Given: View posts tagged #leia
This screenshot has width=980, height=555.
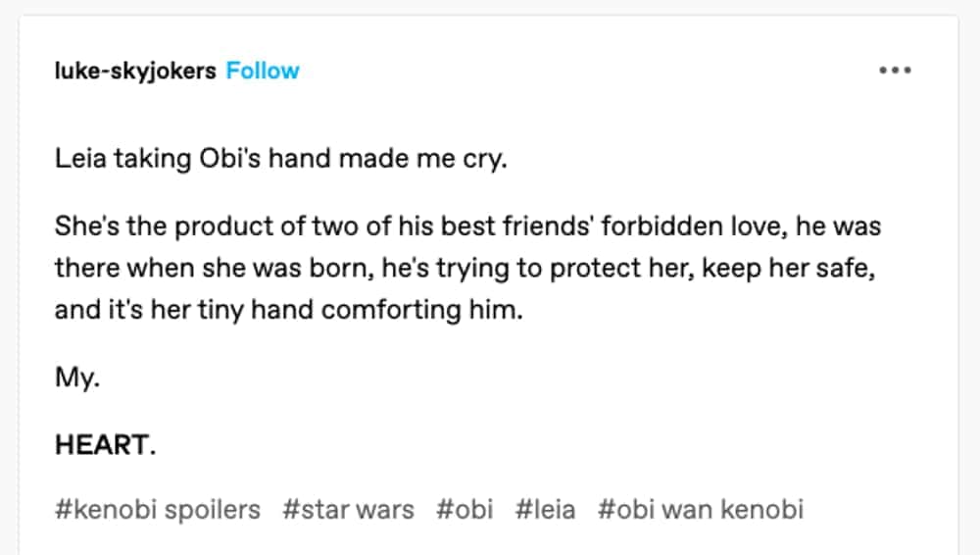Looking at the screenshot, I should point(545,510).
